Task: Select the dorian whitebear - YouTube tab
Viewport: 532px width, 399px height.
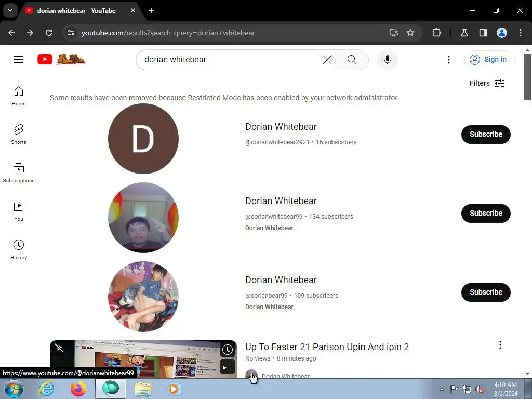Action: tap(76, 11)
